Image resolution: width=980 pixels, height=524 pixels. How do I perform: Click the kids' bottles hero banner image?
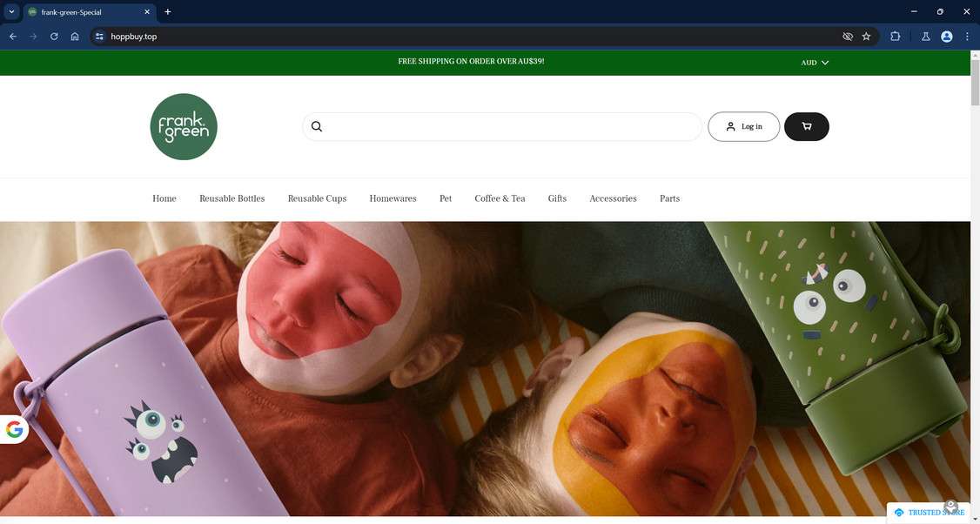click(x=485, y=369)
